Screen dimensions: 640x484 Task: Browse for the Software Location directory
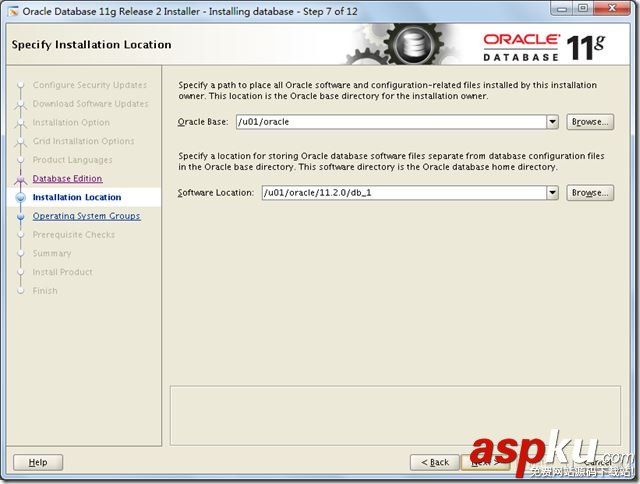point(590,193)
